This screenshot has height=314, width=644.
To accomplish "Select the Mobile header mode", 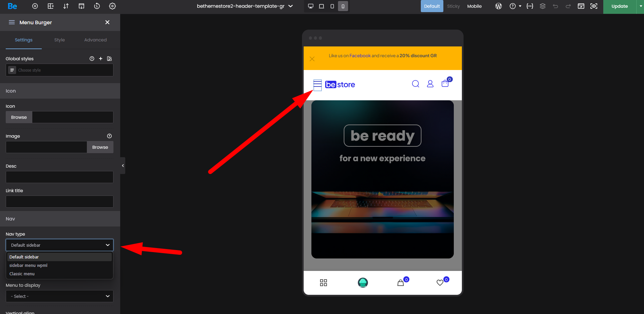I will (474, 6).
